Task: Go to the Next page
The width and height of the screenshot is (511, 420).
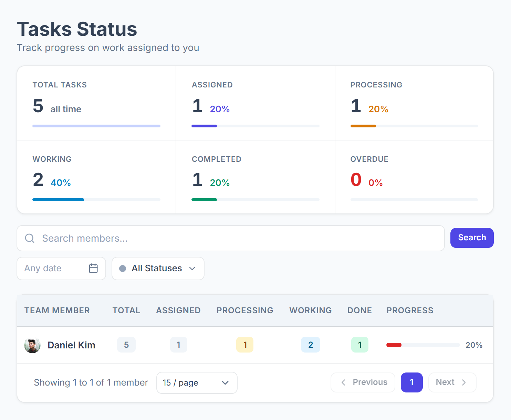Action: [x=452, y=382]
